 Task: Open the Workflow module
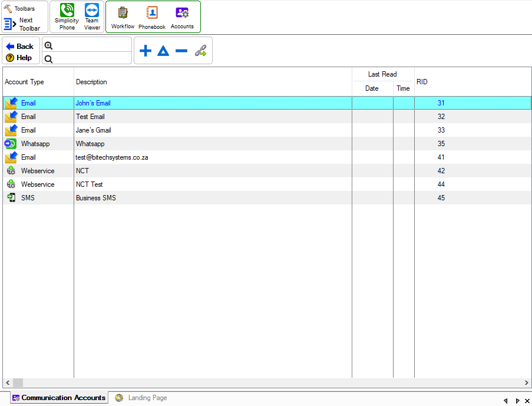122,16
